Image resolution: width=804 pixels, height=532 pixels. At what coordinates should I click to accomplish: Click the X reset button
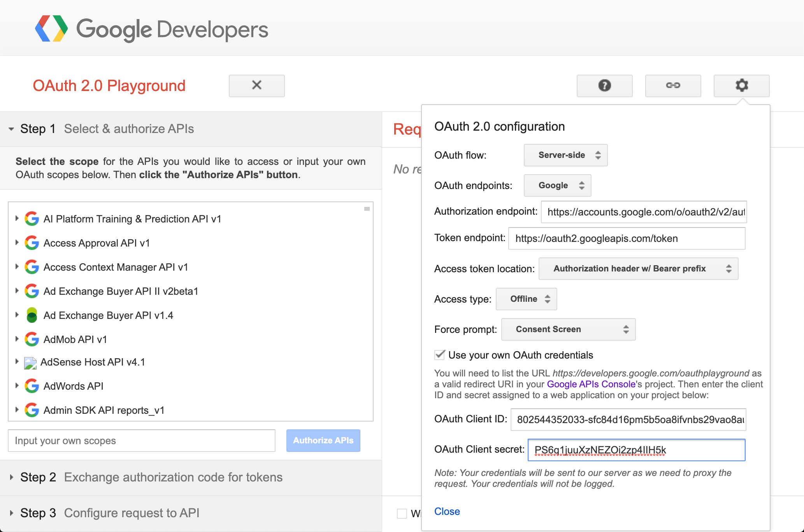[257, 86]
